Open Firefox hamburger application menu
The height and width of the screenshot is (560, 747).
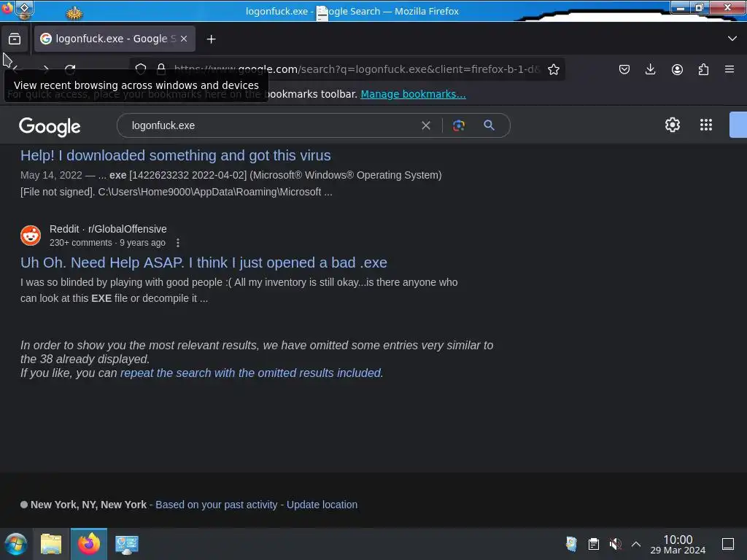[729, 69]
